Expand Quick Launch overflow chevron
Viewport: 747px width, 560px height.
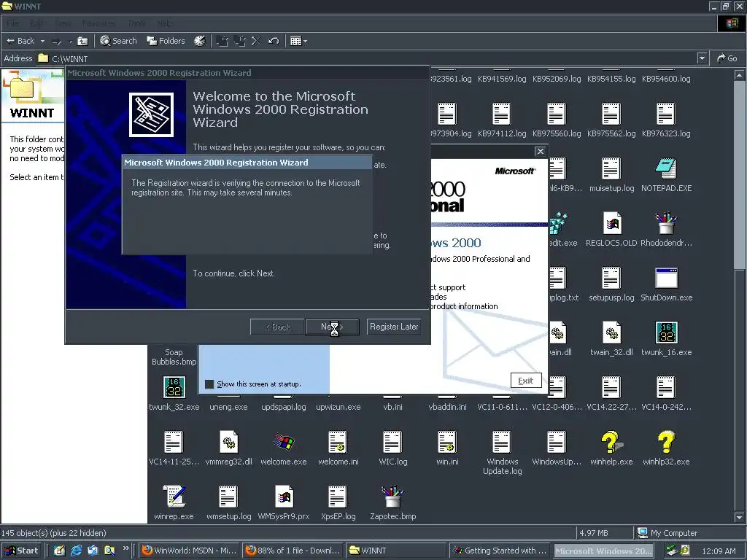click(125, 548)
